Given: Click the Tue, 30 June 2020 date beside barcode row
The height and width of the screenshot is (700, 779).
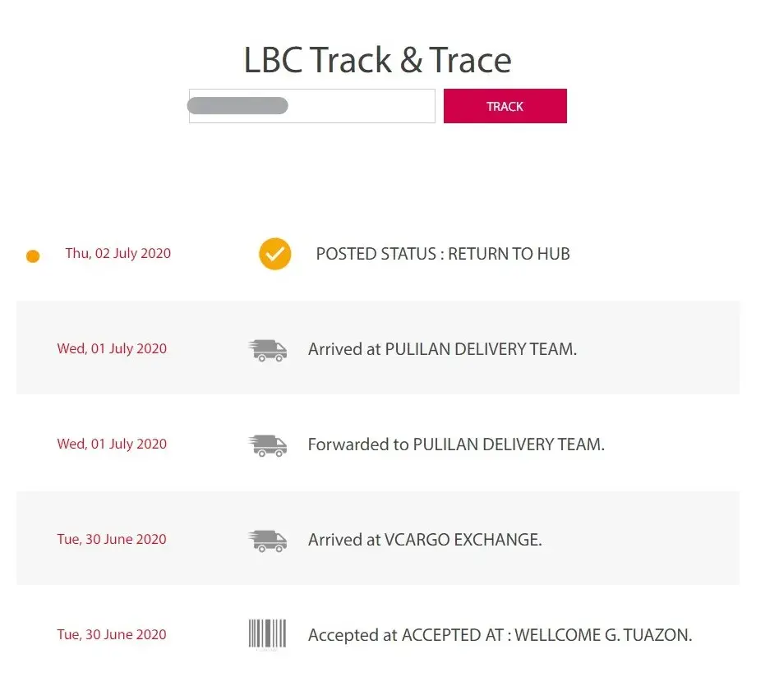Looking at the screenshot, I should 112,634.
